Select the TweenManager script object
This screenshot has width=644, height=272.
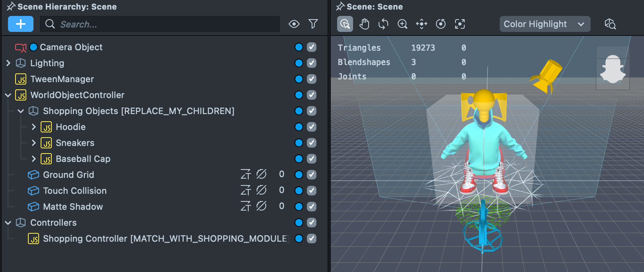62,79
